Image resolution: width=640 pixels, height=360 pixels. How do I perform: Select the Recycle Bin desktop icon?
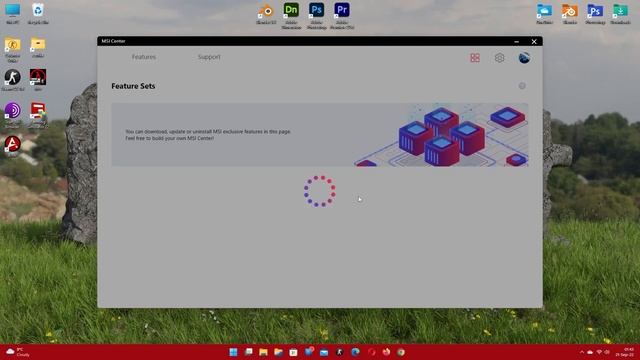[x=38, y=13]
